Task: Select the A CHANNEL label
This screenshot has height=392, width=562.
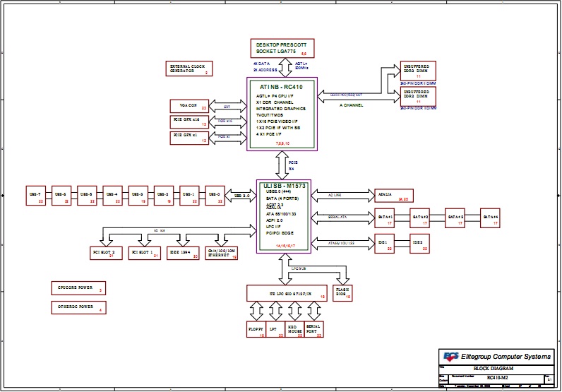Action: 352,105
